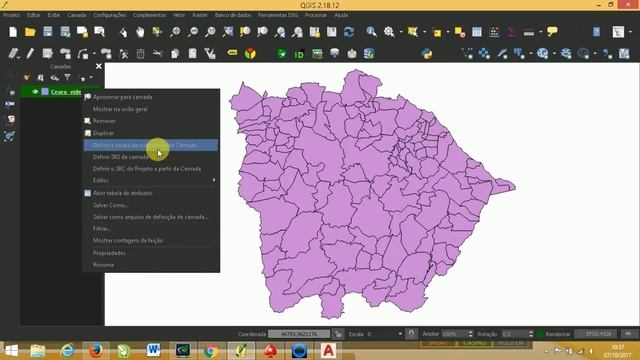Click the Add WMS globe layer icon
Screen dimensions: 640x360
[x=542, y=53]
